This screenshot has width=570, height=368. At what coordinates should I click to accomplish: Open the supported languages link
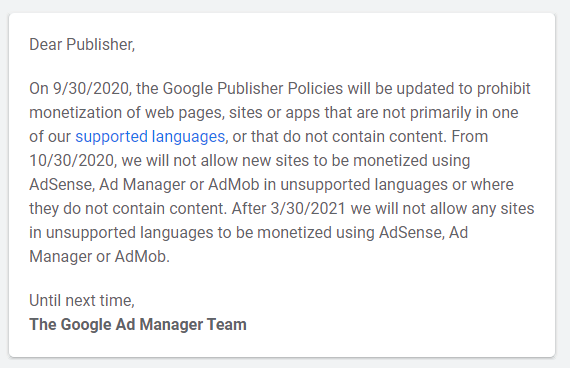tap(150, 137)
